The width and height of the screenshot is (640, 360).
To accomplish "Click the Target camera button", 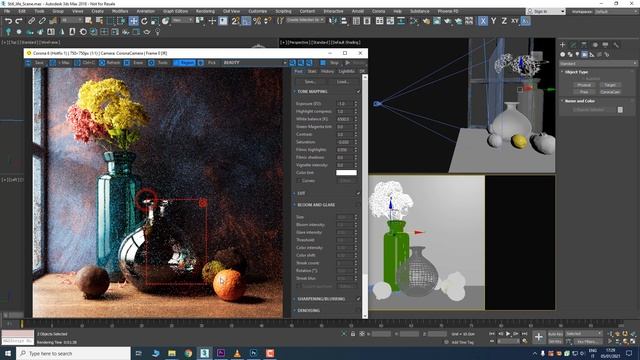I will tap(610, 85).
